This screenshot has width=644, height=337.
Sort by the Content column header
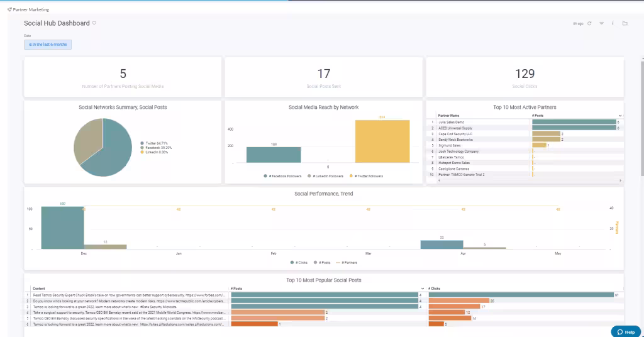(x=39, y=289)
